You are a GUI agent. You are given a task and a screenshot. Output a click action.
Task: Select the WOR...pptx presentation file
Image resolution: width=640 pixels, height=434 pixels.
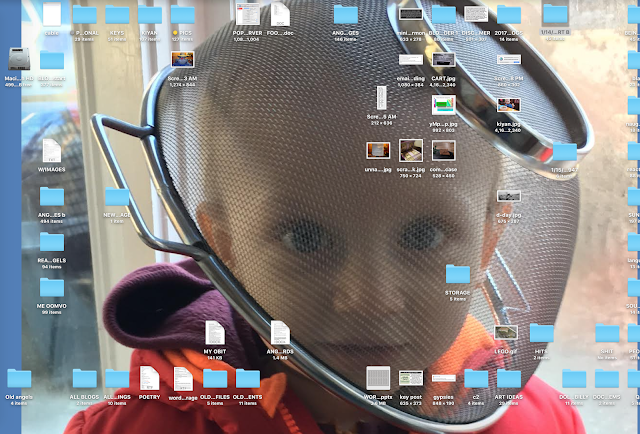(378, 378)
